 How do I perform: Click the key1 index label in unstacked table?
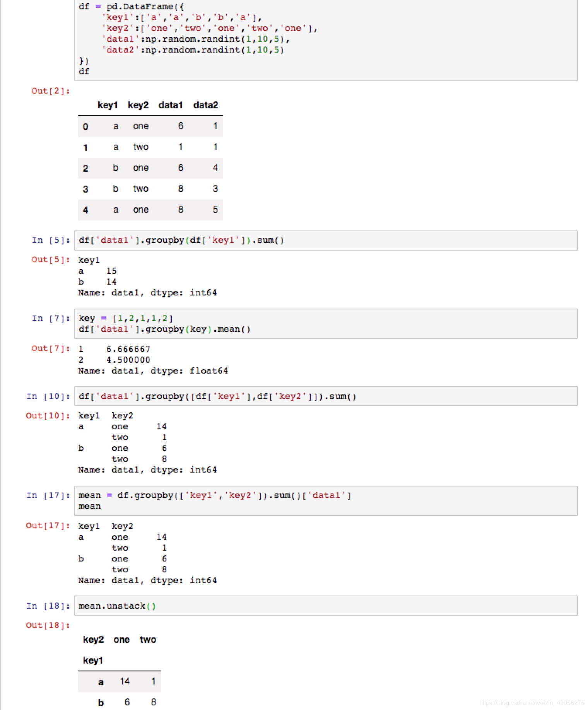click(x=93, y=661)
